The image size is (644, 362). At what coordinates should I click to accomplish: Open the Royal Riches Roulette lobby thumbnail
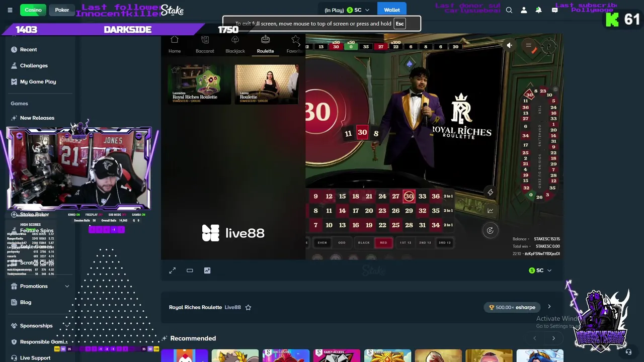[x=199, y=84]
